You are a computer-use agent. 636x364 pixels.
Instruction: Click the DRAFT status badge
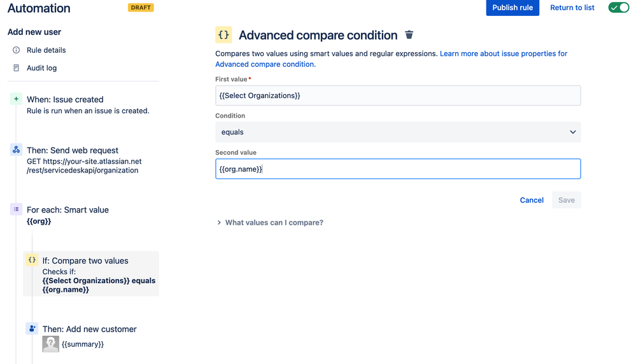click(141, 8)
